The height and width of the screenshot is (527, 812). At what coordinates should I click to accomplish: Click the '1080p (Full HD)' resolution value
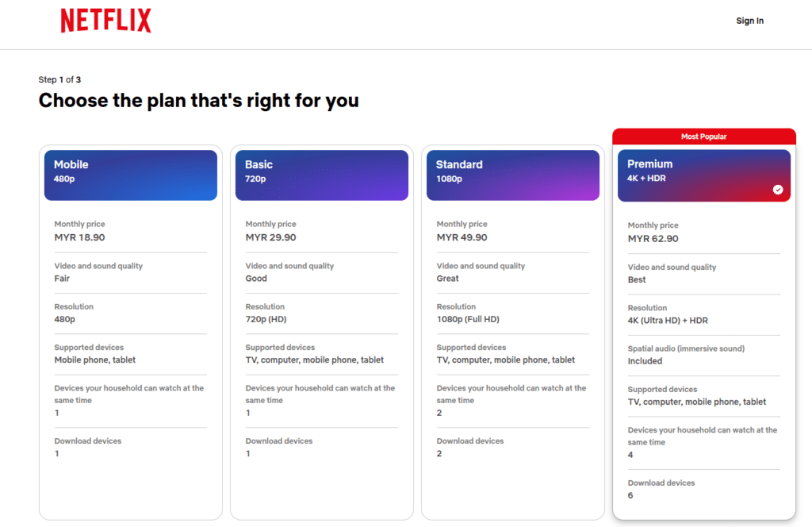click(468, 319)
